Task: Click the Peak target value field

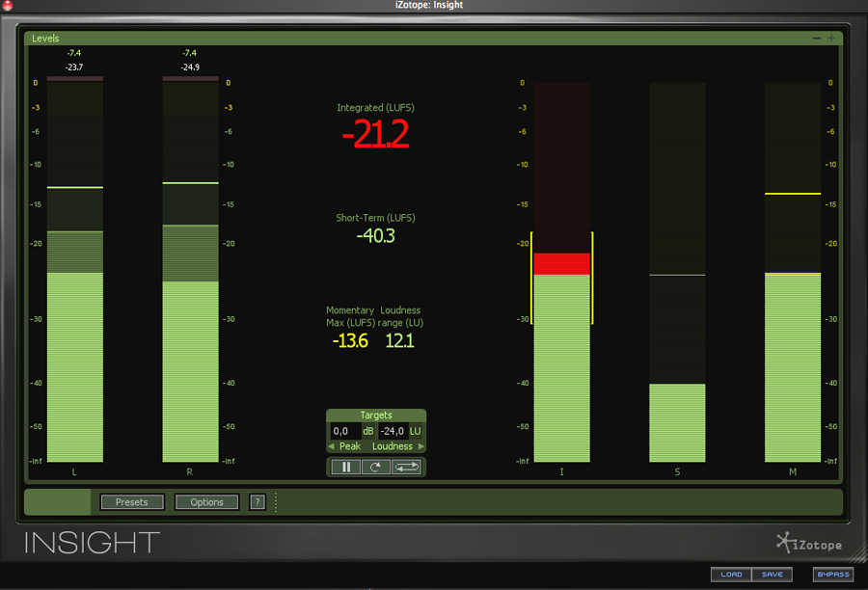Action: (344, 431)
